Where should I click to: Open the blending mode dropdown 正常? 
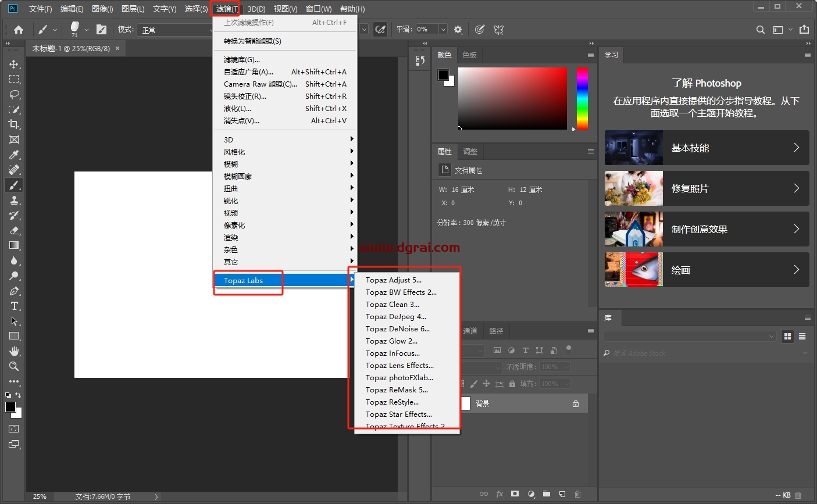(176, 30)
